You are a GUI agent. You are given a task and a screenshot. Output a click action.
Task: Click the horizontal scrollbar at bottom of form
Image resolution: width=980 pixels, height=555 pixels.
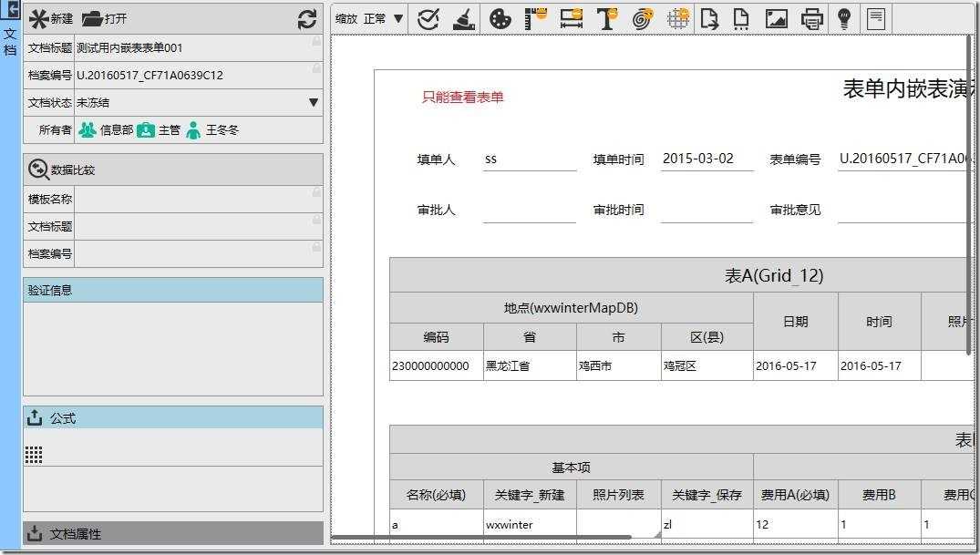tap(481, 537)
